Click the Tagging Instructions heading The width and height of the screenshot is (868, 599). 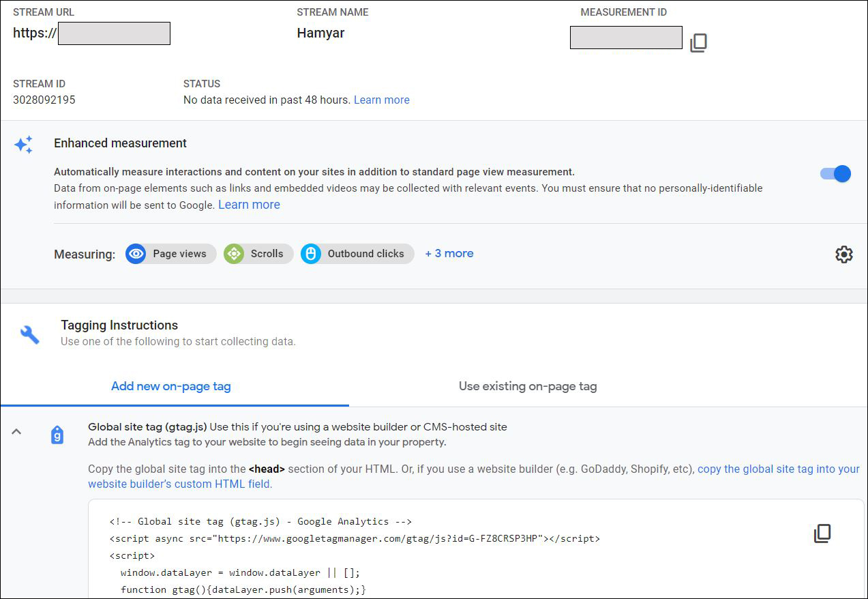tap(119, 325)
